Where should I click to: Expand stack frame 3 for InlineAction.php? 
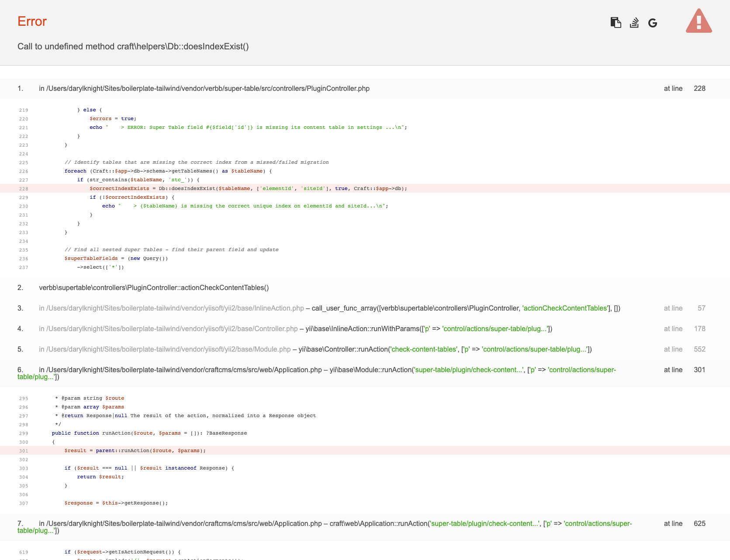171,308
